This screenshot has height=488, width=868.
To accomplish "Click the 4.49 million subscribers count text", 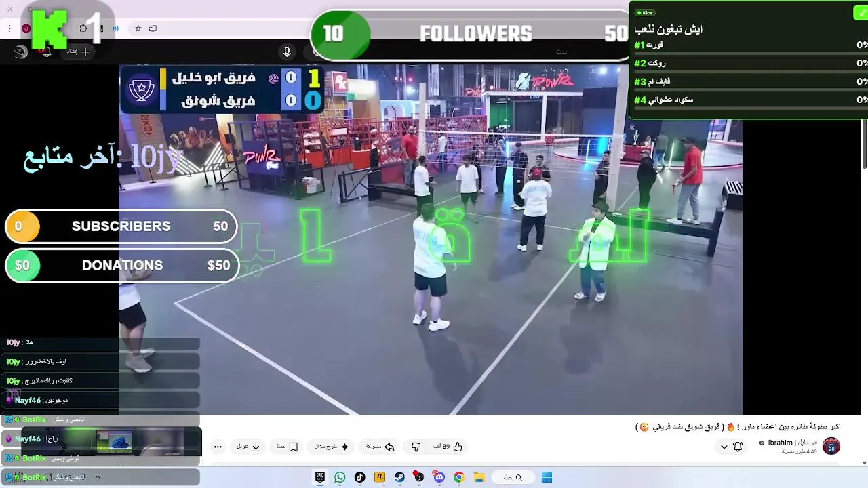I will pos(800,451).
